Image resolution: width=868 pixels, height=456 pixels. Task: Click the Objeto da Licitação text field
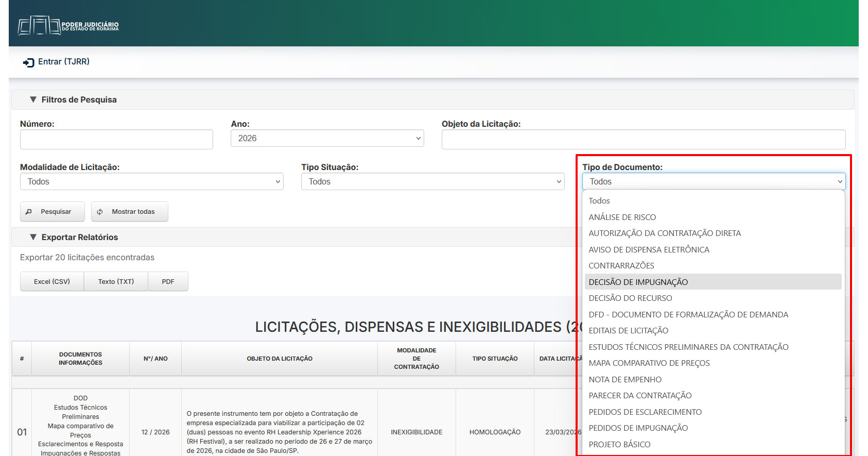point(643,140)
